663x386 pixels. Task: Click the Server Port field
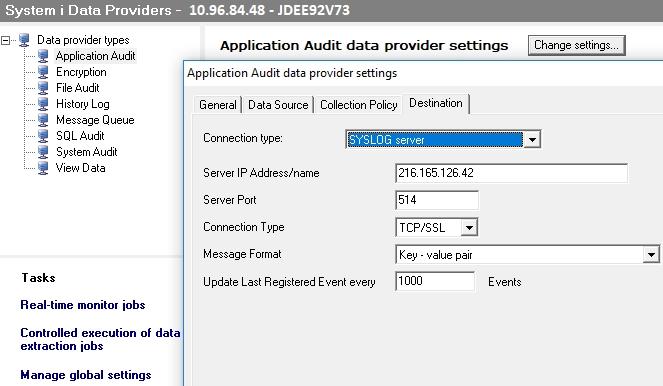coord(437,200)
